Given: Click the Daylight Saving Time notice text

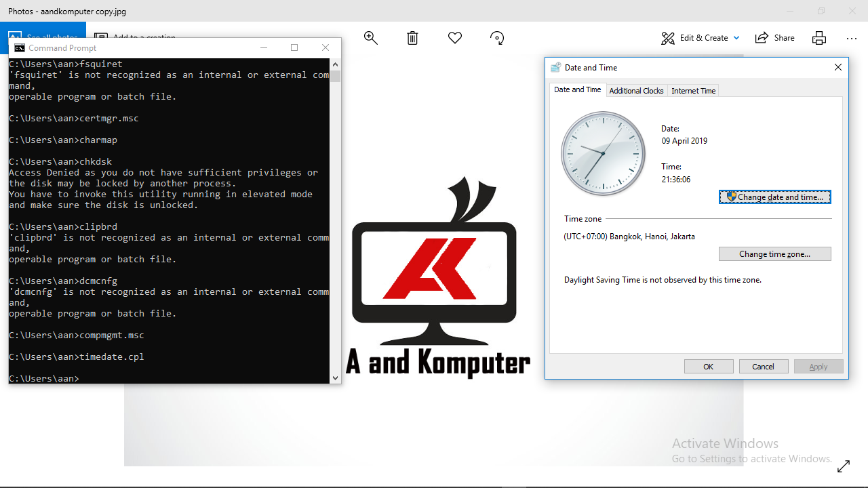Looking at the screenshot, I should point(663,280).
